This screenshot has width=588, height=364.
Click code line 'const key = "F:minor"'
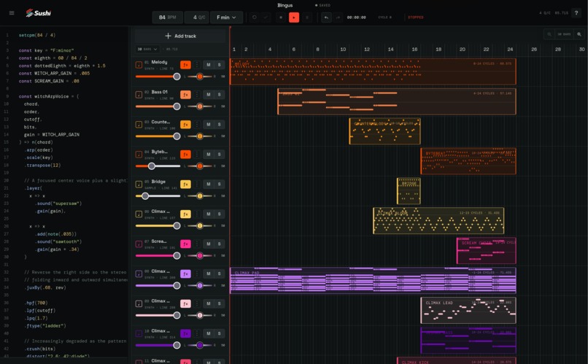point(46,50)
